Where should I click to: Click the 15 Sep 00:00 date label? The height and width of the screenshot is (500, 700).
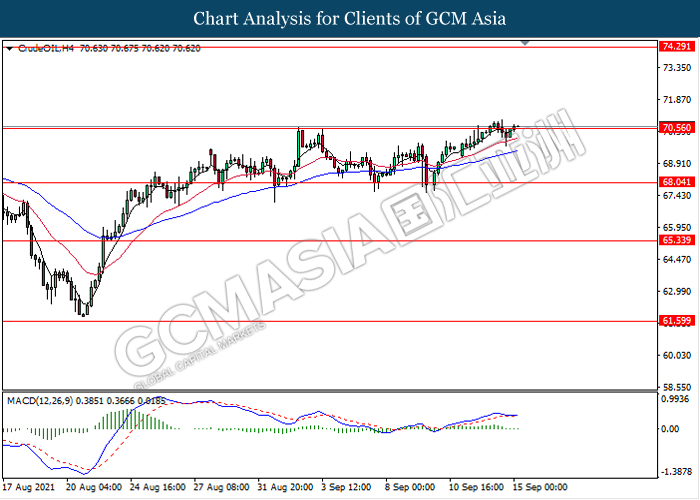click(x=540, y=487)
